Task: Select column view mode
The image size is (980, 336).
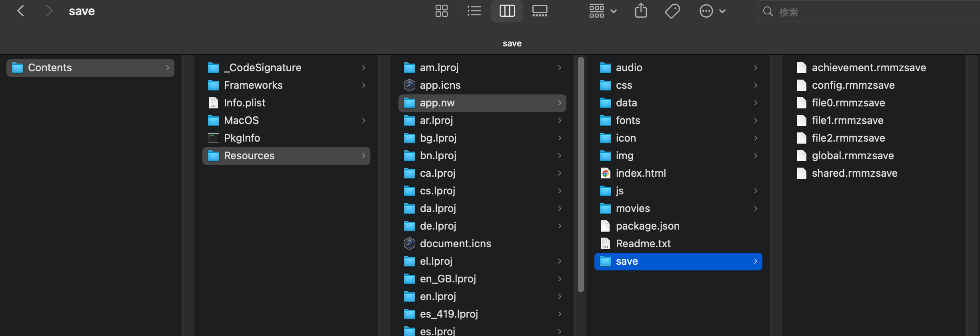Action: tap(507, 11)
